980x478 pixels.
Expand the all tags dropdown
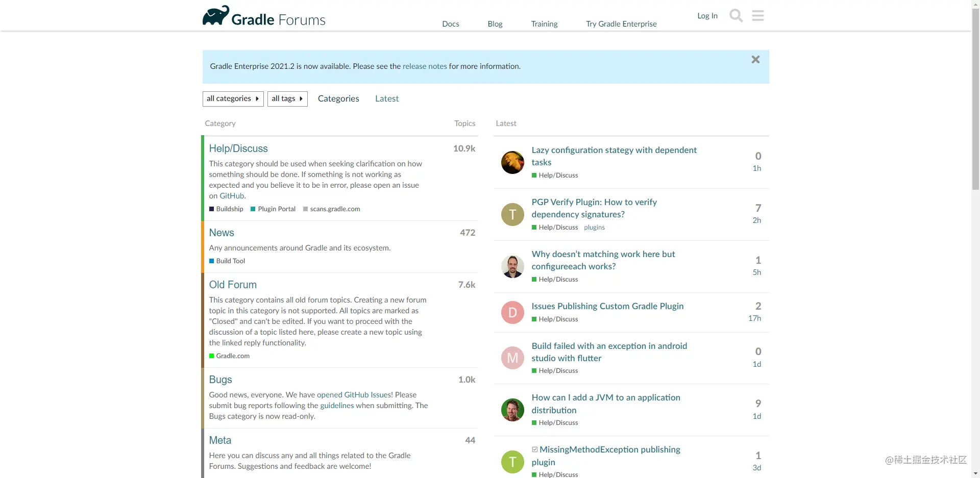(x=287, y=98)
